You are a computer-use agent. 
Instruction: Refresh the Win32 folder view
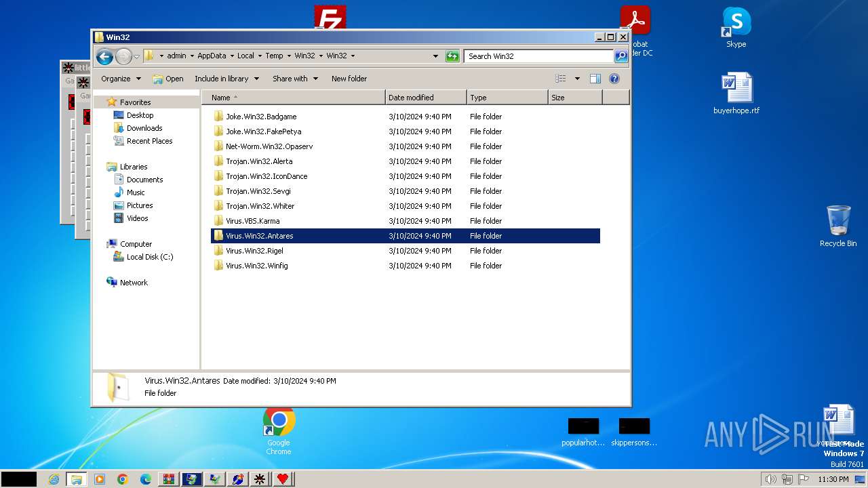[452, 56]
